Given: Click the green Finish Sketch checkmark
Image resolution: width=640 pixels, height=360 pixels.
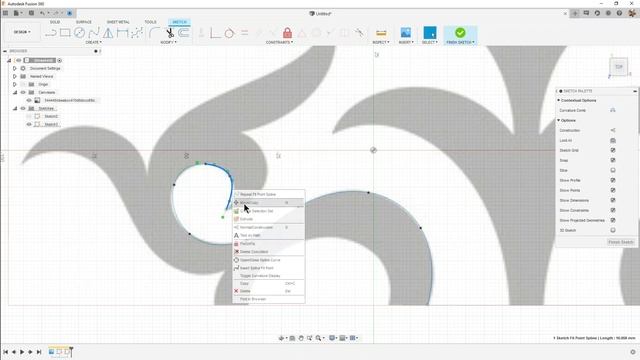Looking at the screenshot, I should click(460, 33).
